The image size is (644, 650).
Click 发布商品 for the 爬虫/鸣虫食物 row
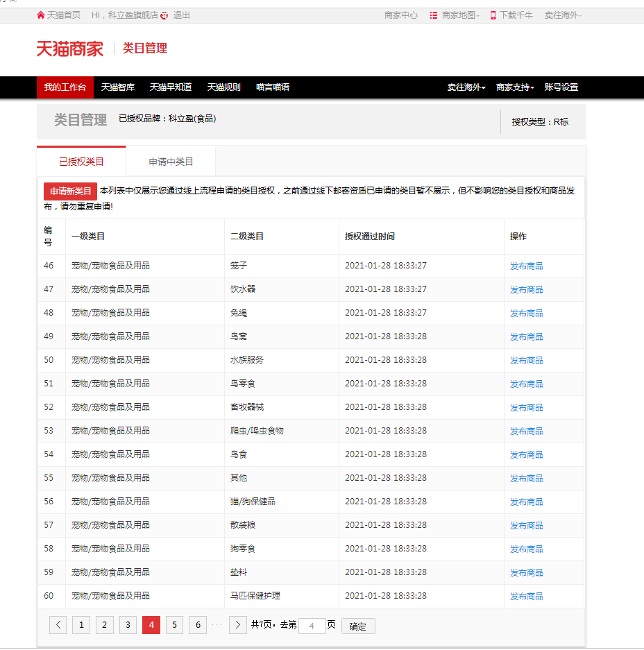click(526, 431)
